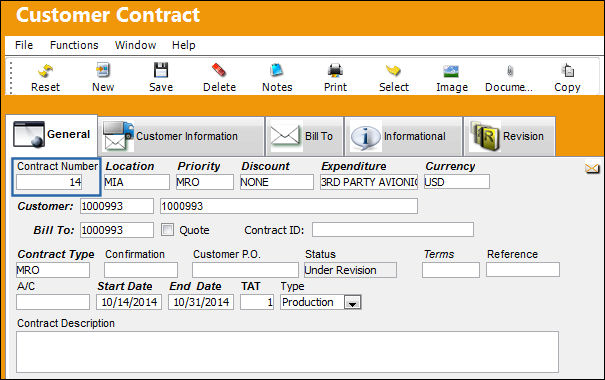This screenshot has height=380, width=605.
Task: Click the Customer code field
Action: tap(117, 206)
